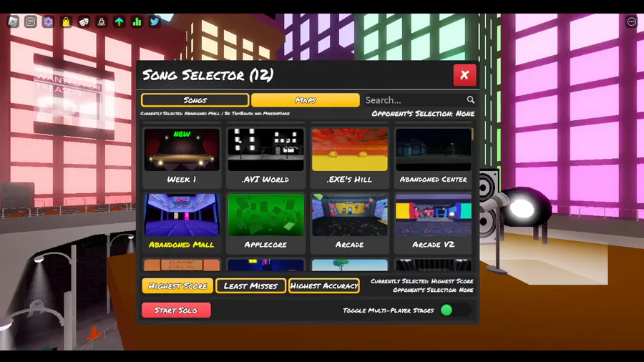Click the .AVI World label
The width and height of the screenshot is (644, 362).
coord(265,180)
